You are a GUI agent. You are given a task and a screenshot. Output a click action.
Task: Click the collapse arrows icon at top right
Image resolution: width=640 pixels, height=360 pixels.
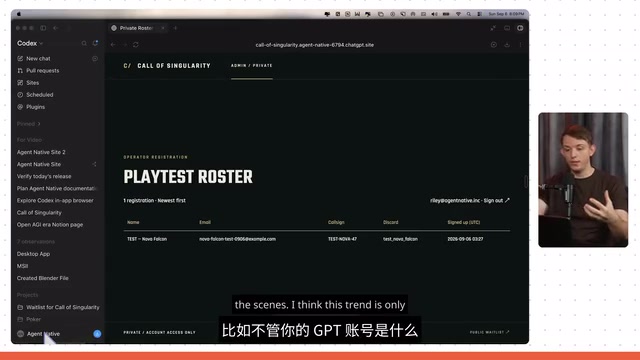point(493,28)
